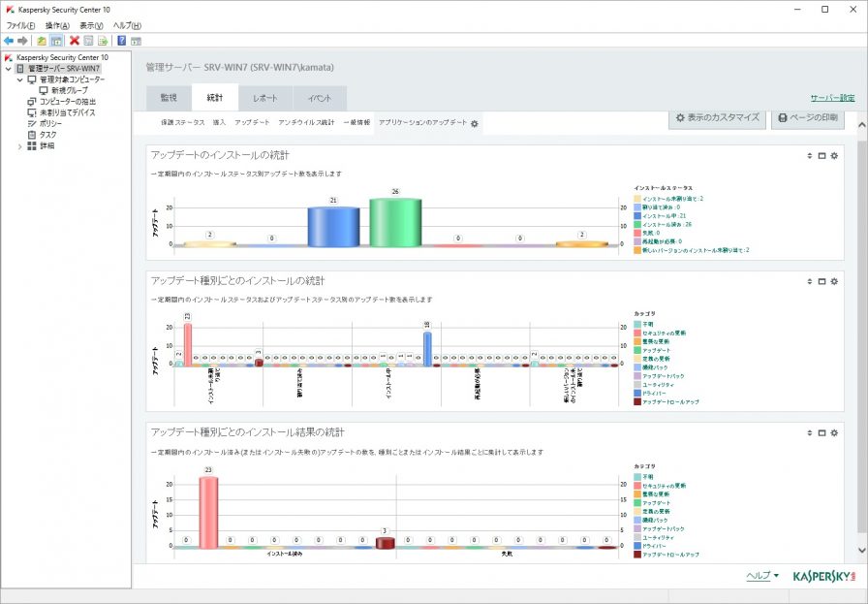
Task: Click the dark red bar labeled 3 in bottom chart
Action: click(385, 543)
